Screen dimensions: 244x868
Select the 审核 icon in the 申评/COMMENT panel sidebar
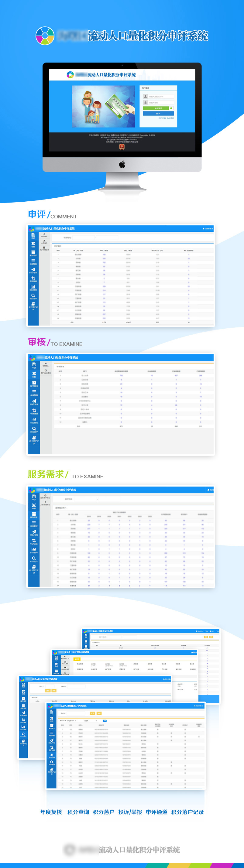click(33, 244)
